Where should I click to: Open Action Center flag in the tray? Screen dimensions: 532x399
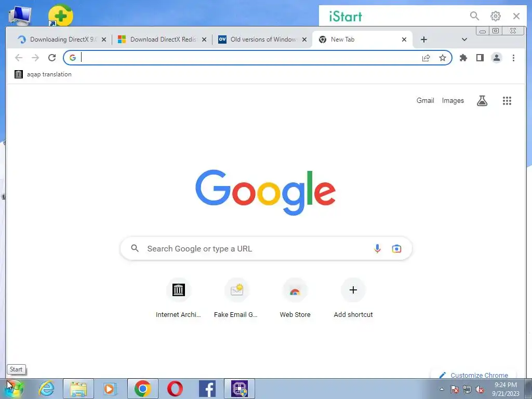[x=454, y=390]
